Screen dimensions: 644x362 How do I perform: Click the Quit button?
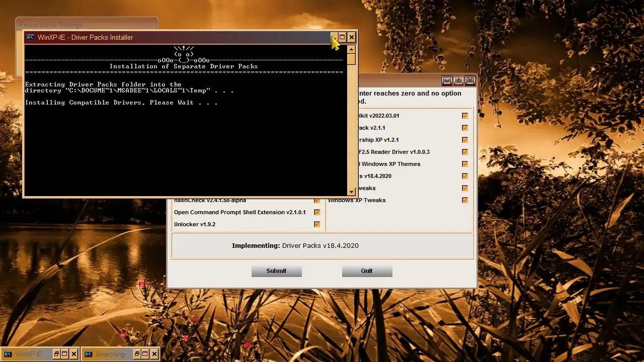pyautogui.click(x=367, y=271)
